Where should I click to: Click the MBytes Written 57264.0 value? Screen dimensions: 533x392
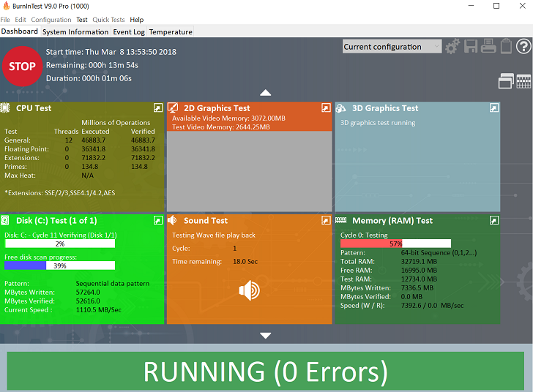(x=88, y=292)
